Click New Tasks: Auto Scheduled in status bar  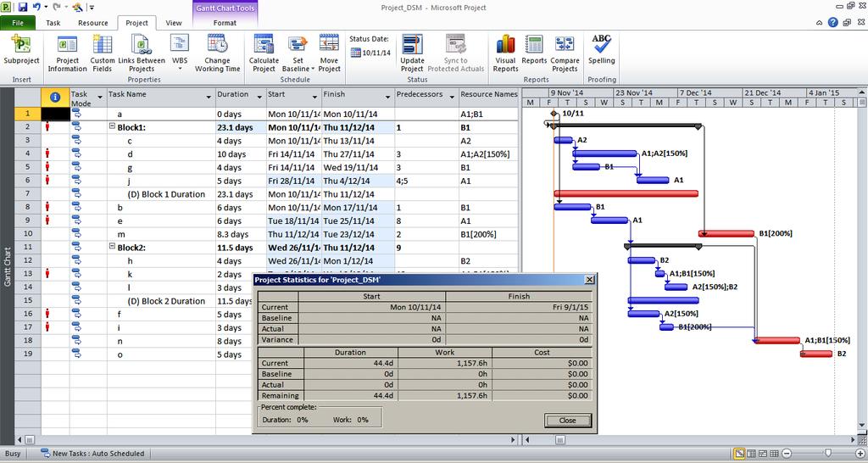click(92, 454)
